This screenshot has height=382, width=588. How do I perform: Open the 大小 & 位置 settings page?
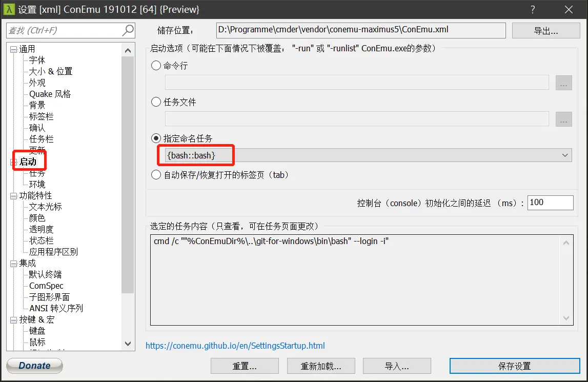tap(51, 71)
